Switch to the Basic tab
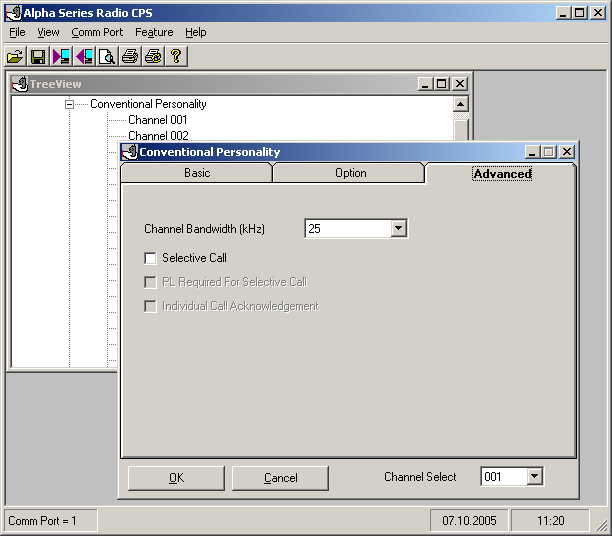 pyautogui.click(x=197, y=173)
